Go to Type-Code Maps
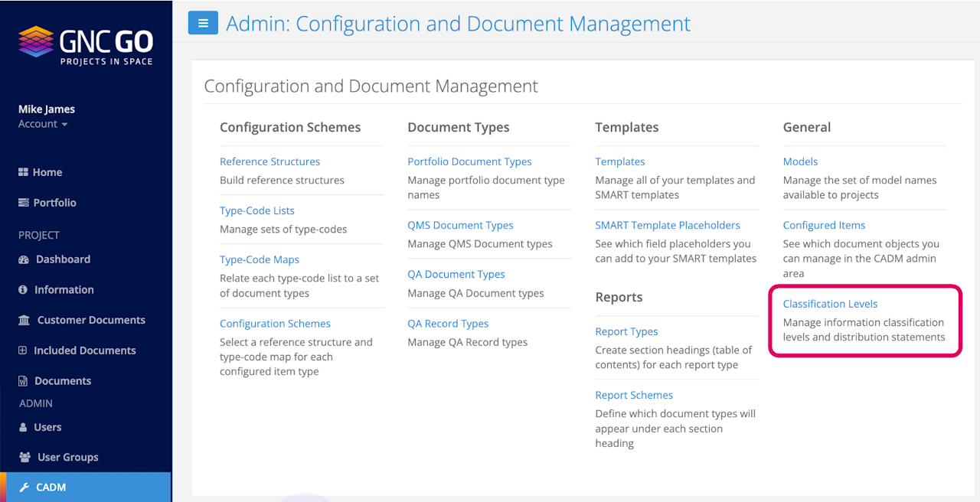Viewport: 980px width, 502px height. (260, 259)
